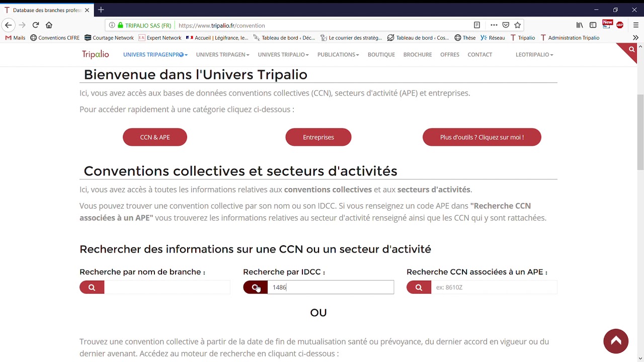Click the CCN & APE button
Screen dimensions: 644x362
[x=155, y=137]
